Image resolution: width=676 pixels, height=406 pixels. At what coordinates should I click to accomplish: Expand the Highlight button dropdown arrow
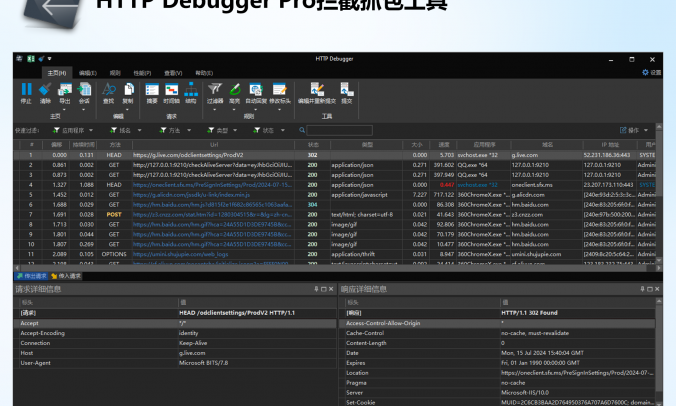(x=234, y=109)
